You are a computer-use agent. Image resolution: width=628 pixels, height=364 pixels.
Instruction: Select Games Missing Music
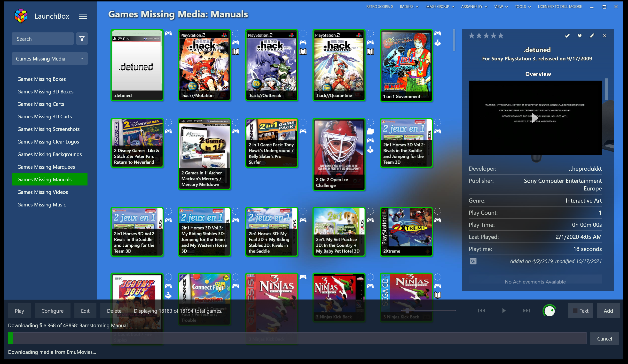point(42,205)
